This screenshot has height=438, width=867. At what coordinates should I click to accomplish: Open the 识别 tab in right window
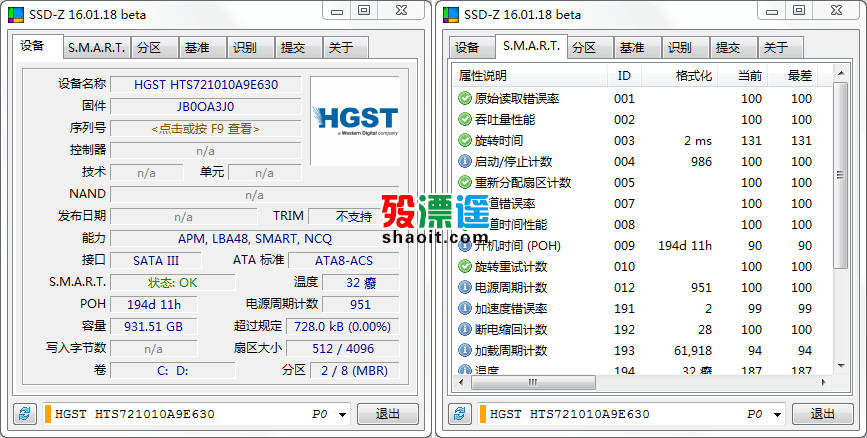685,48
